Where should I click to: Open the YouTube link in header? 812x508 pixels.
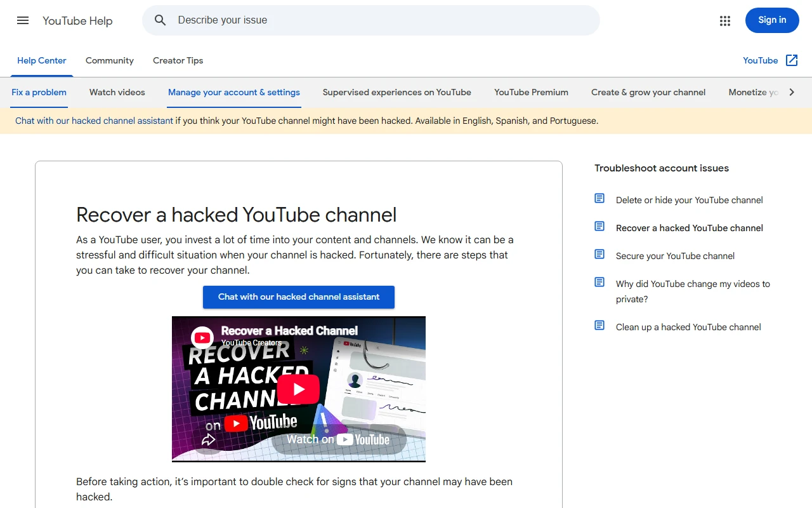(x=761, y=61)
